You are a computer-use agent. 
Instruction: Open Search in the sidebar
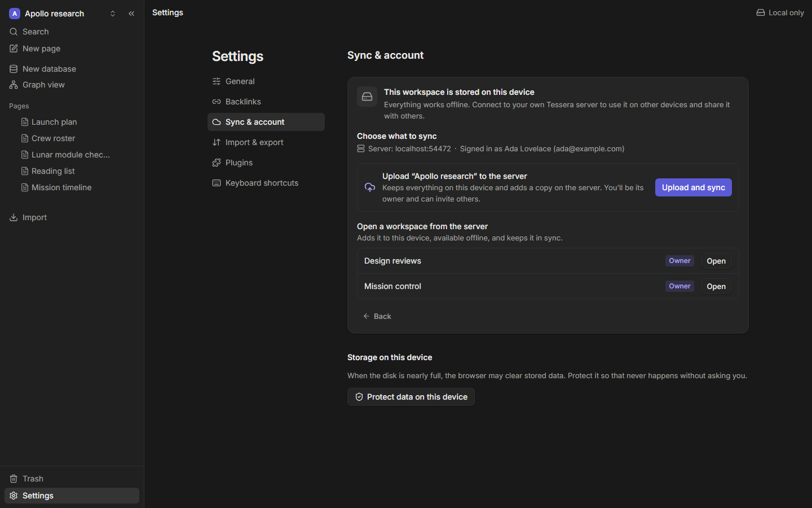pos(72,32)
